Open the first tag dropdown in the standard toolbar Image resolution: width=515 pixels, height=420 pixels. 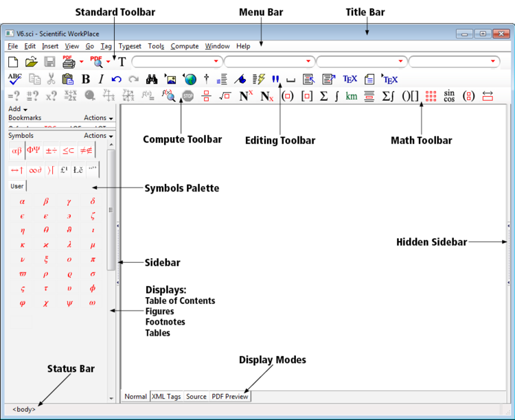(177, 61)
